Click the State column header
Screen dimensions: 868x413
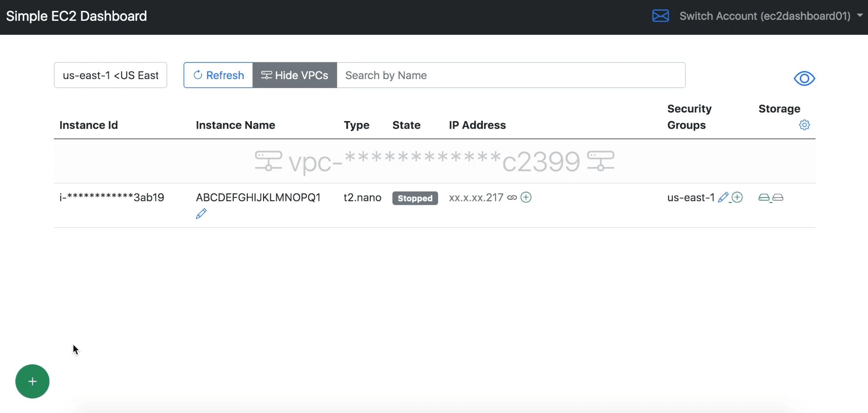click(406, 125)
